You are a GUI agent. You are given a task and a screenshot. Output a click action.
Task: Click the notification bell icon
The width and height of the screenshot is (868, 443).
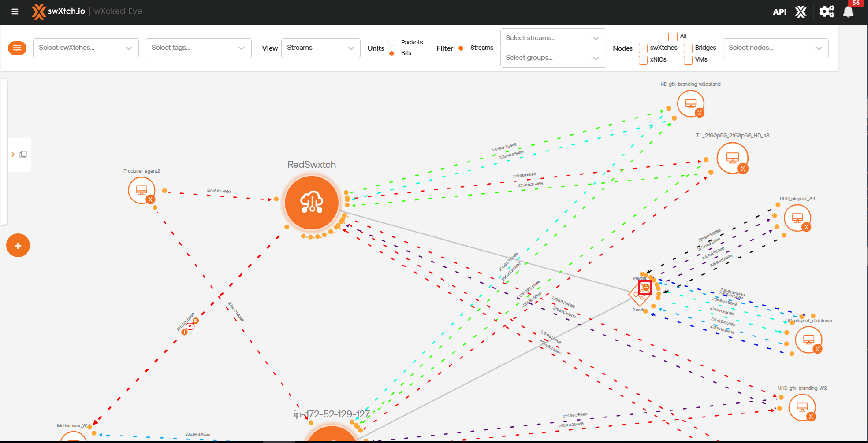[848, 12]
